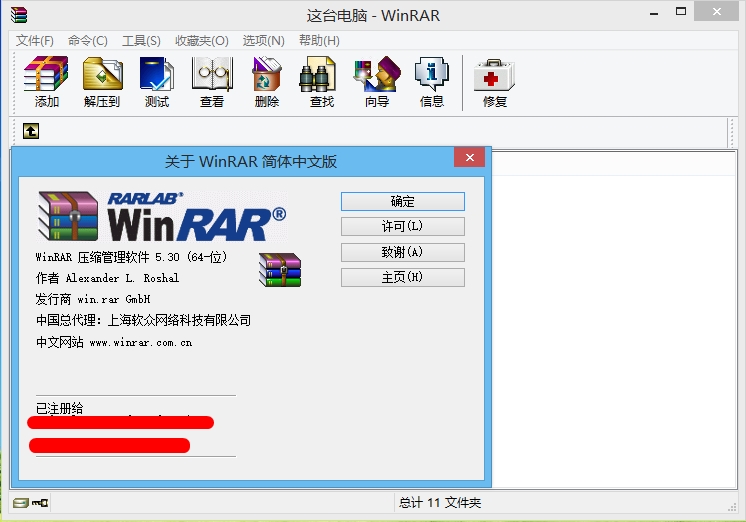Close the main WinRAR window
This screenshot has height=522, width=746.
pos(717,12)
